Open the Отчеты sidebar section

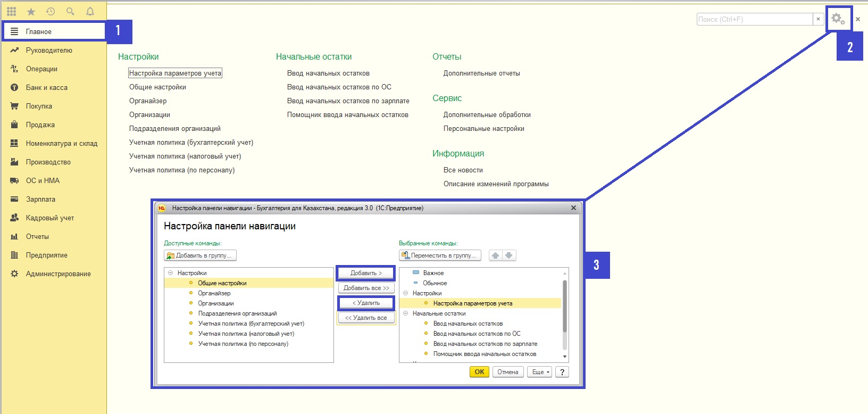point(54,236)
